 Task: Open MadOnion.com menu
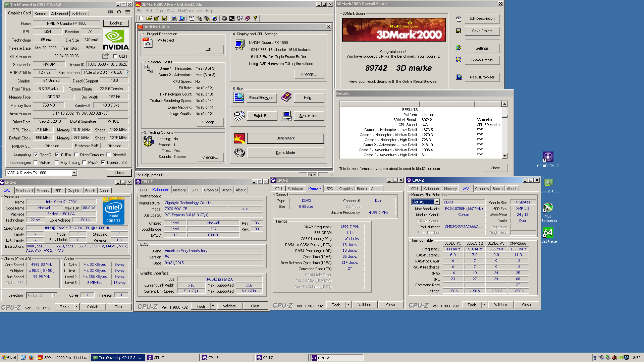(x=190, y=11)
